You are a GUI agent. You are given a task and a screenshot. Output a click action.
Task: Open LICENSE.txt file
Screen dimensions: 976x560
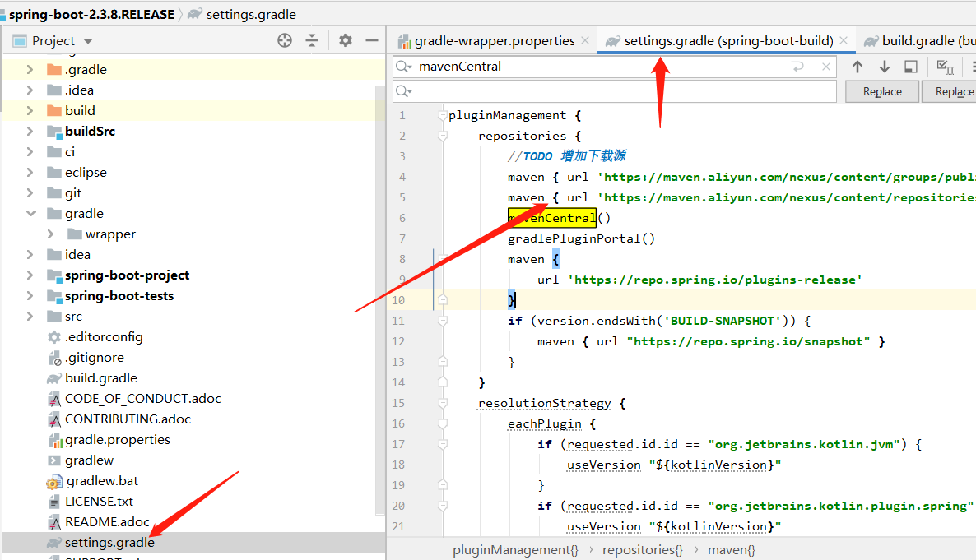(x=99, y=501)
